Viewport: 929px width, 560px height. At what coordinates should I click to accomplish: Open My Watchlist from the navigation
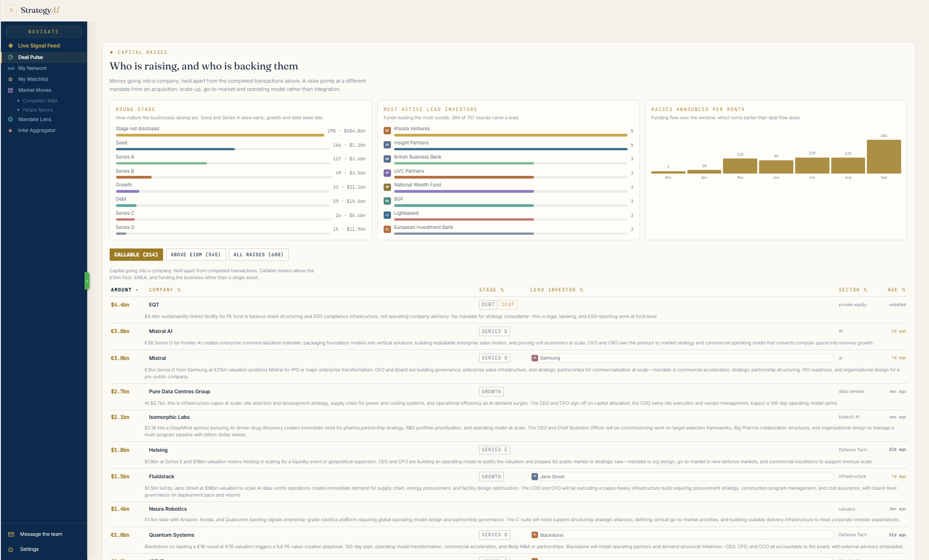pos(44,79)
